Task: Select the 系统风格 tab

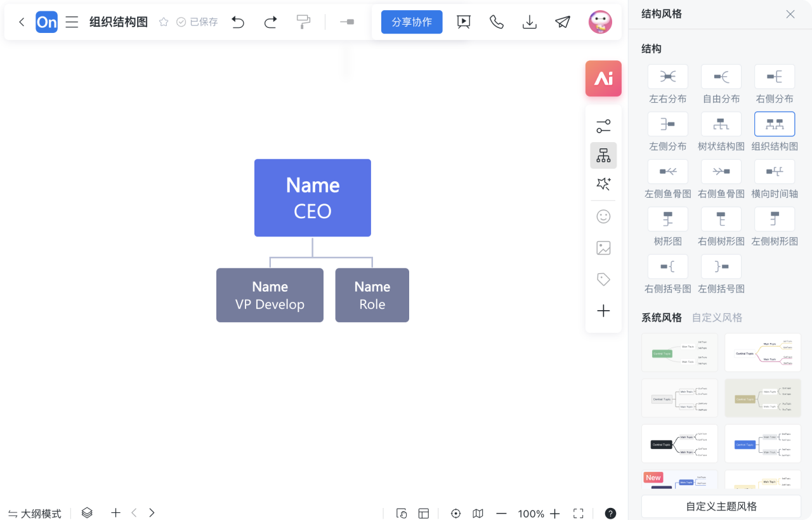Action: point(661,318)
